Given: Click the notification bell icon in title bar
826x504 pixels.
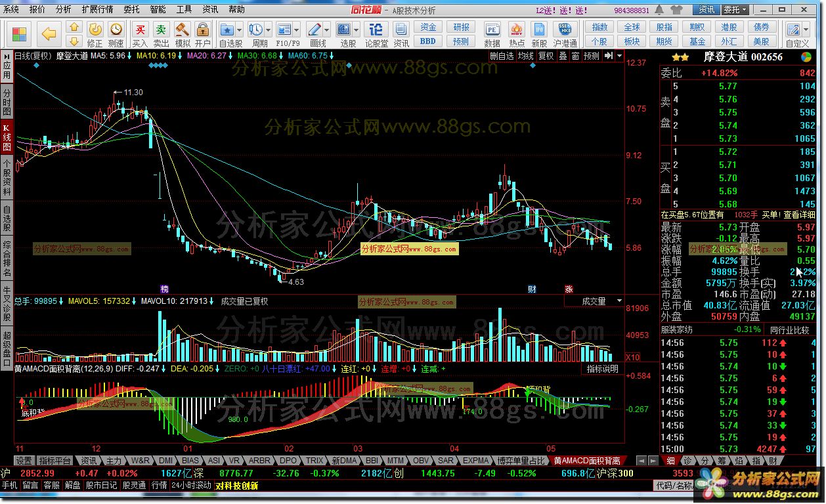Looking at the screenshot, I should coord(658,10).
